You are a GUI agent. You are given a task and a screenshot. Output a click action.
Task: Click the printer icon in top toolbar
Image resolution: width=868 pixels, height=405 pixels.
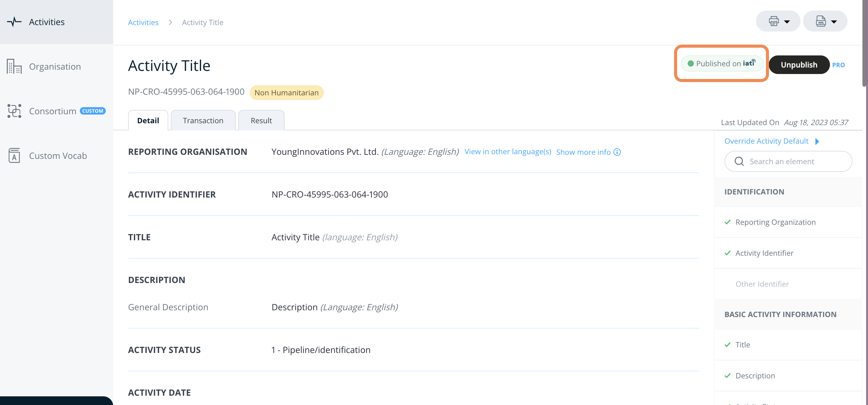(x=774, y=21)
